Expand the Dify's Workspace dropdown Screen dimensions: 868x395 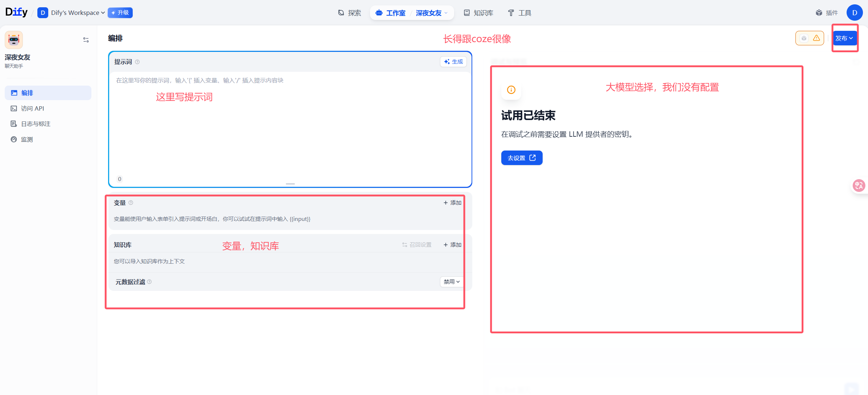(x=75, y=13)
